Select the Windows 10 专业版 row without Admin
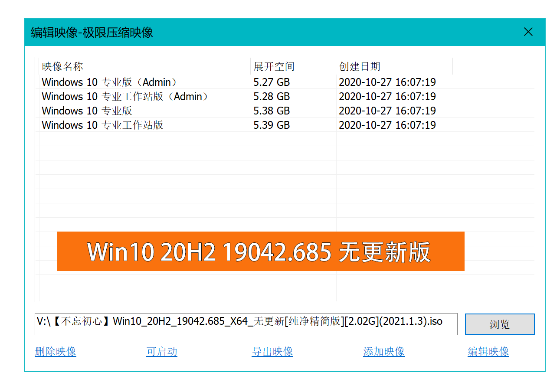This screenshot has width=560, height=392. (87, 111)
